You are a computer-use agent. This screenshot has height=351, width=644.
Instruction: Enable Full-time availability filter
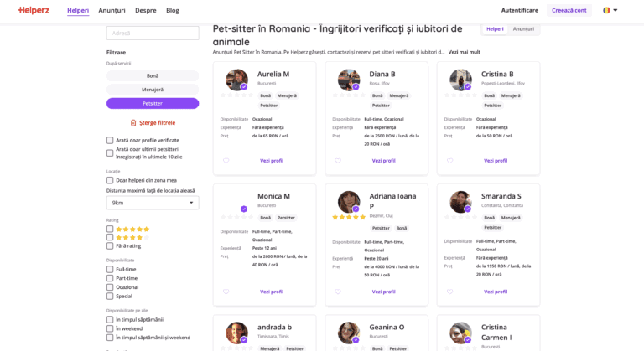110,269
